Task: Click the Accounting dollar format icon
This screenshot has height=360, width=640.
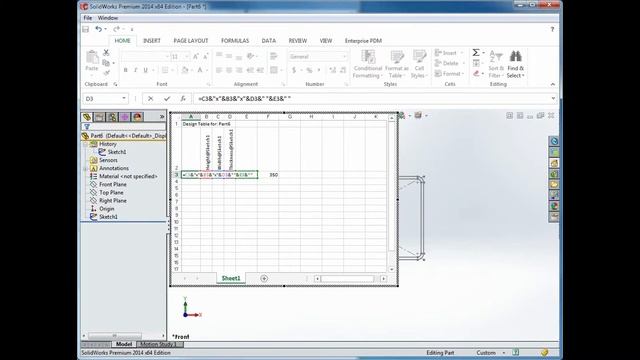Action: (294, 70)
